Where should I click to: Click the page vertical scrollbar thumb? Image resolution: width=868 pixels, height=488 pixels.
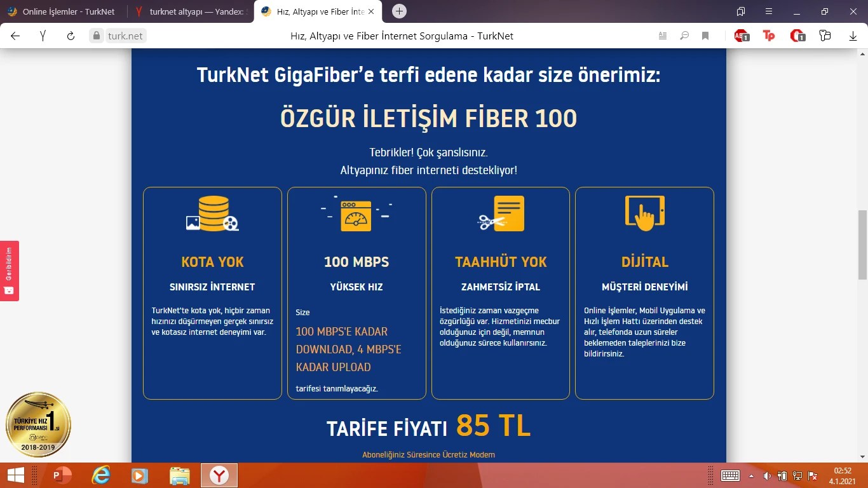tap(862, 245)
